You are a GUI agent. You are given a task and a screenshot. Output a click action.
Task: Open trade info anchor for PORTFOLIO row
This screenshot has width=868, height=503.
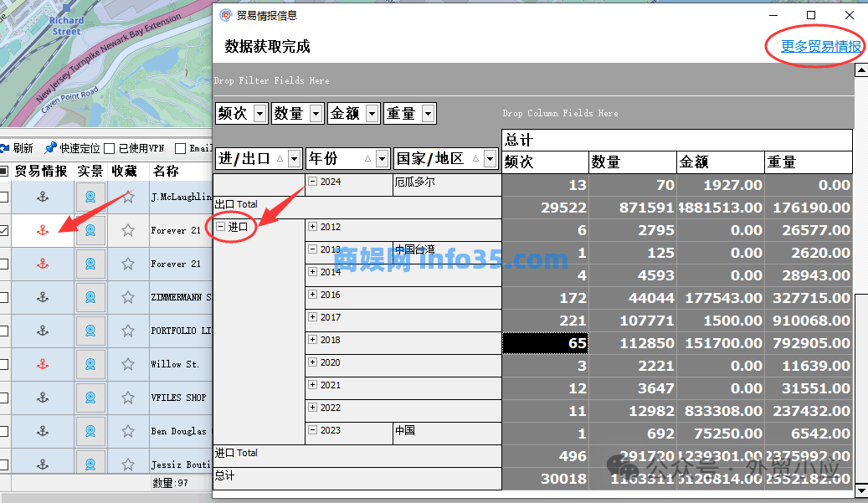click(x=43, y=331)
